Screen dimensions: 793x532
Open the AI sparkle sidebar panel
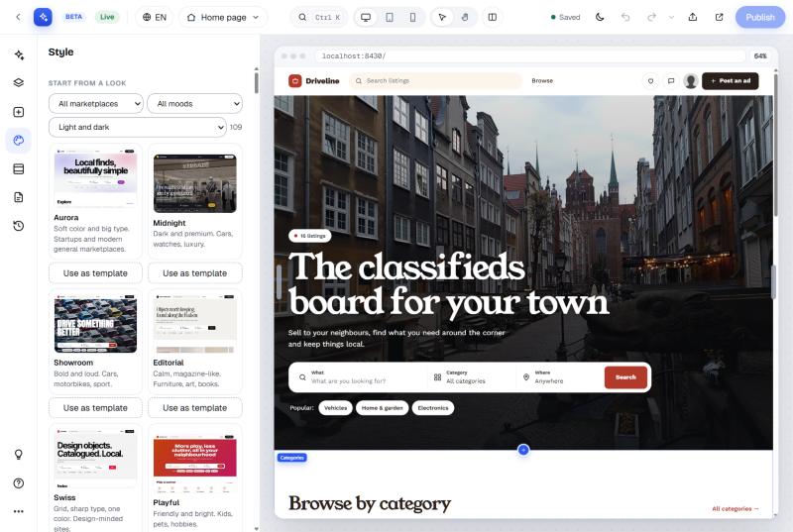click(19, 54)
